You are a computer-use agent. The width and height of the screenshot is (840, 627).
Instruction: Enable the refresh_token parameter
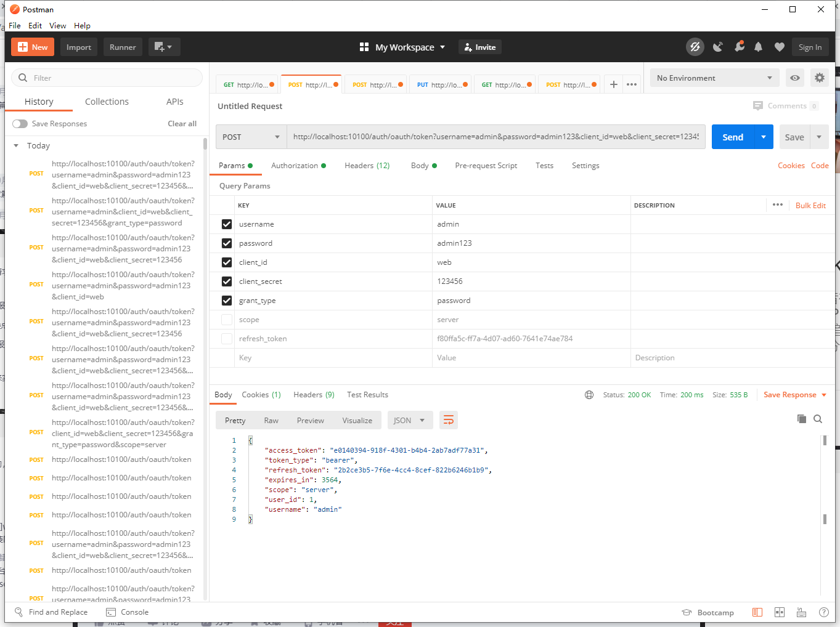[227, 338]
